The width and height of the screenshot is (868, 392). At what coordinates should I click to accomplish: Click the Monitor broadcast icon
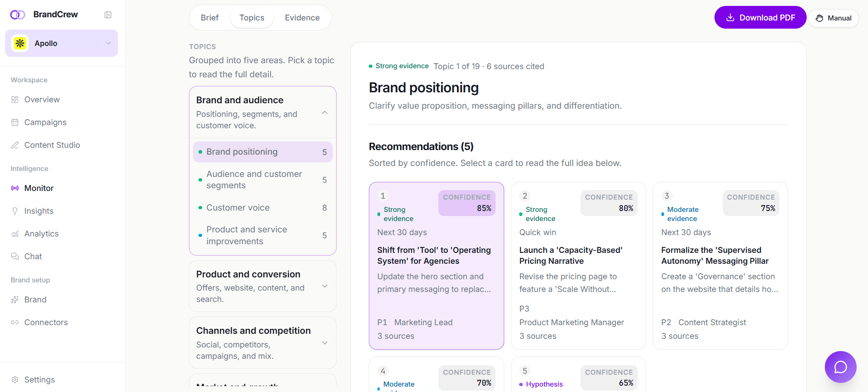pyautogui.click(x=15, y=188)
